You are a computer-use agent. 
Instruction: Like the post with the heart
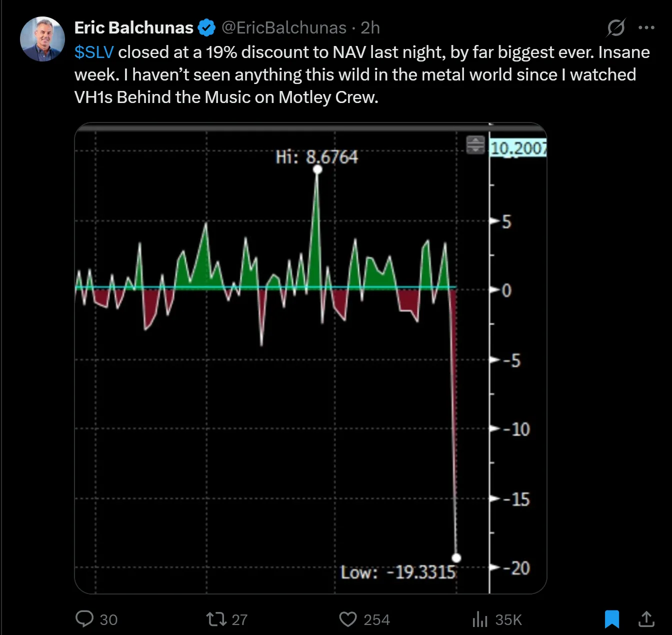(x=347, y=619)
